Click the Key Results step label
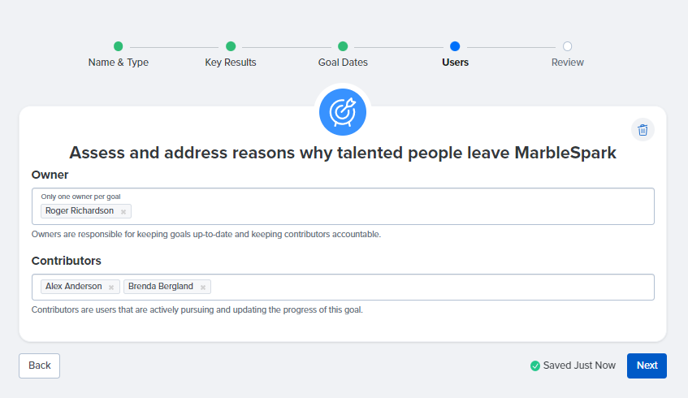 click(x=230, y=62)
